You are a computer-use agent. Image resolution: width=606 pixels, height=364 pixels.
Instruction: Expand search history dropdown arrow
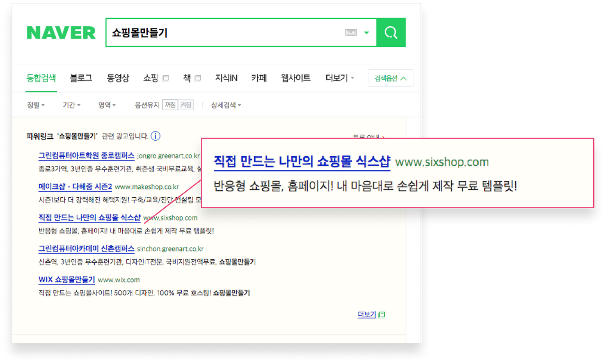pos(366,33)
